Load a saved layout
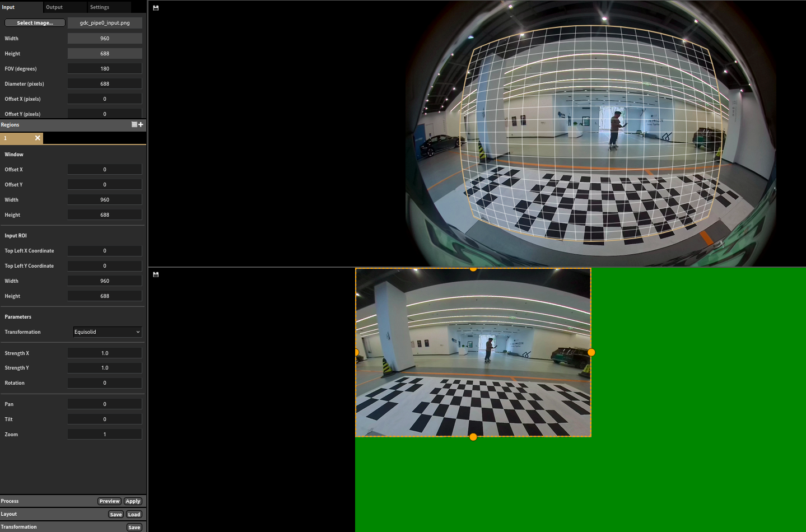 click(x=134, y=514)
